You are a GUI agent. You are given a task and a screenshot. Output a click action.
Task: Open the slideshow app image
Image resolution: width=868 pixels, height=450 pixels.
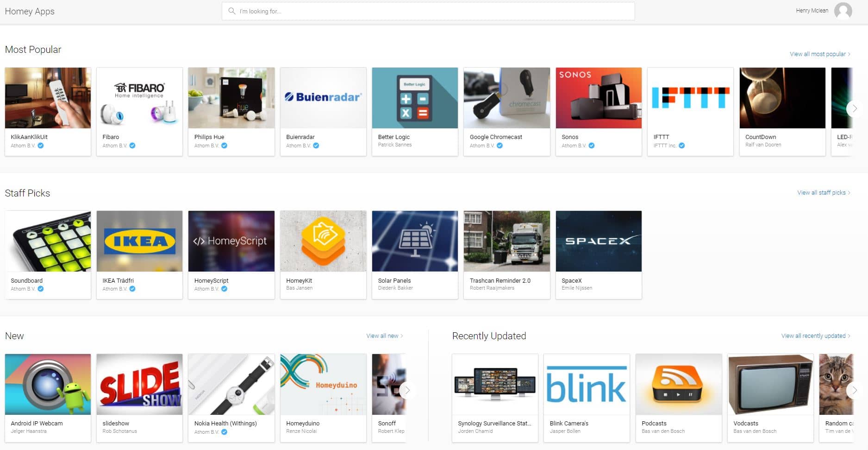pyautogui.click(x=139, y=384)
